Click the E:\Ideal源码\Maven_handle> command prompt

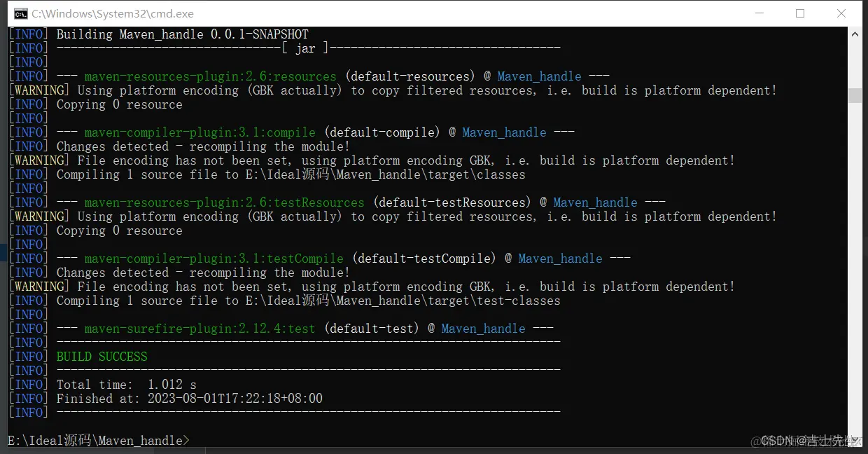click(x=98, y=441)
